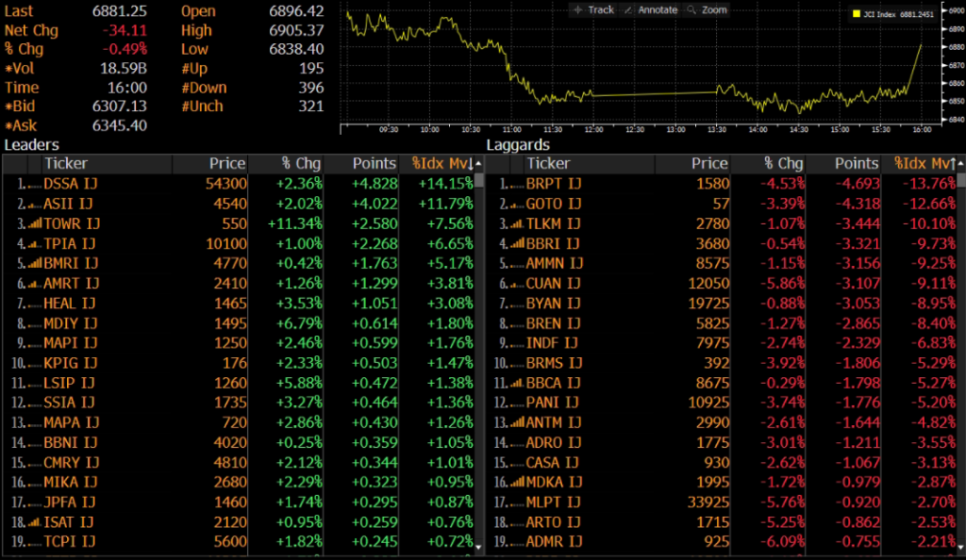Select the Zoom chart tool
966x560 pixels.
point(708,9)
